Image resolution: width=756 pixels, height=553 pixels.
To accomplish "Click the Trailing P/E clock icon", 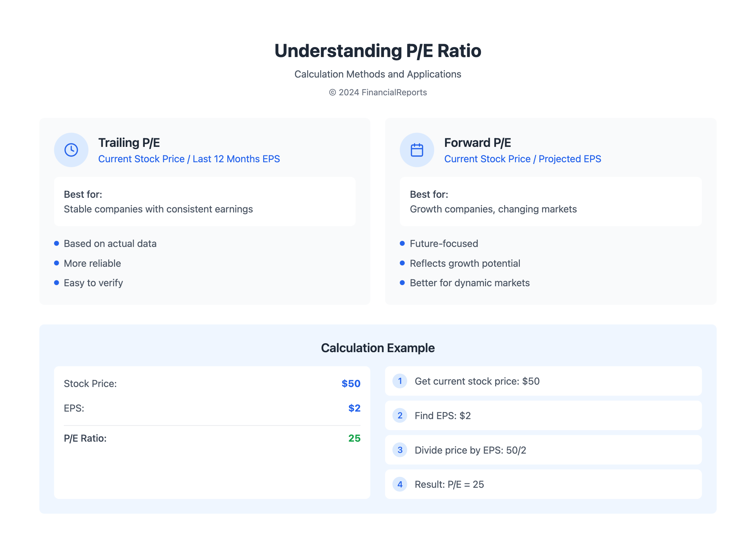I will (71, 150).
